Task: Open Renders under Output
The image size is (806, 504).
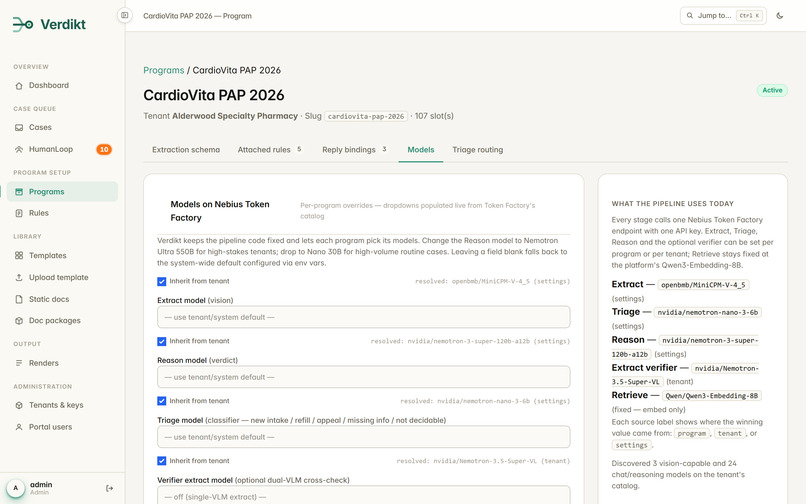Action: click(x=62, y=363)
